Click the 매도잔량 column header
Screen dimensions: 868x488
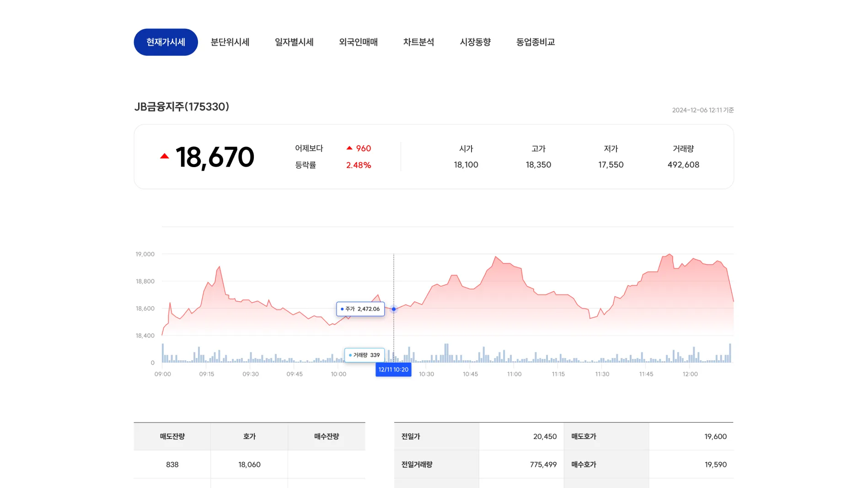tap(172, 437)
